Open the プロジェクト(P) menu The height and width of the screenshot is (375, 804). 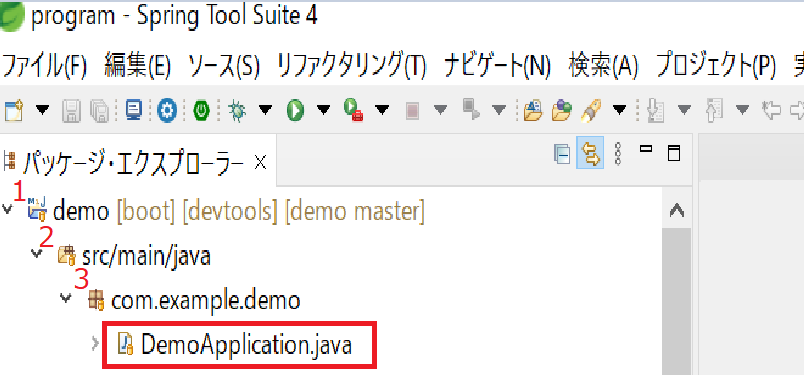716,66
